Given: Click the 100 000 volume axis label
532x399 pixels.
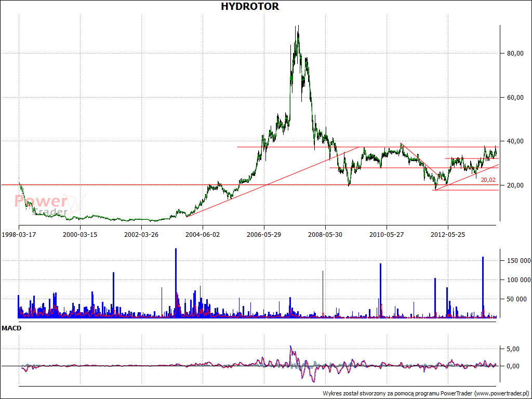Looking at the screenshot, I should (x=519, y=280).
